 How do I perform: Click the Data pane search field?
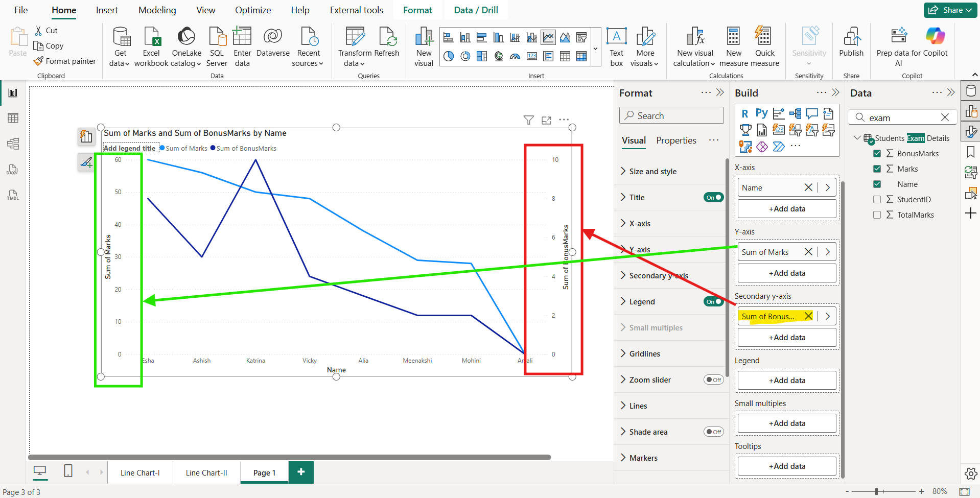(899, 117)
